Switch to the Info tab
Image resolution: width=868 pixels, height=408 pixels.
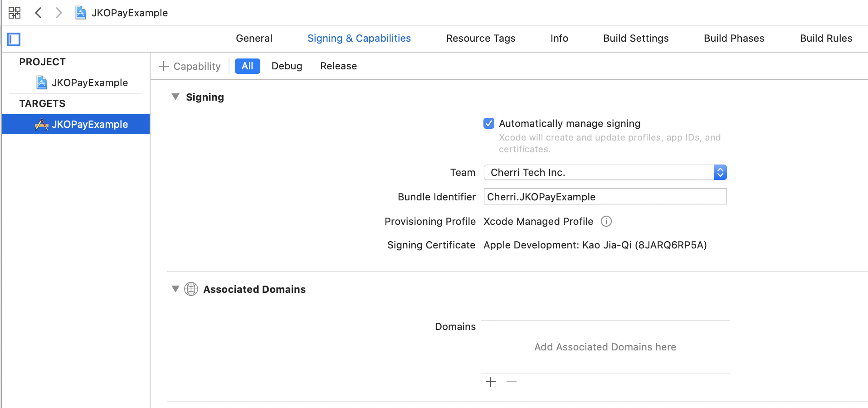pos(559,39)
